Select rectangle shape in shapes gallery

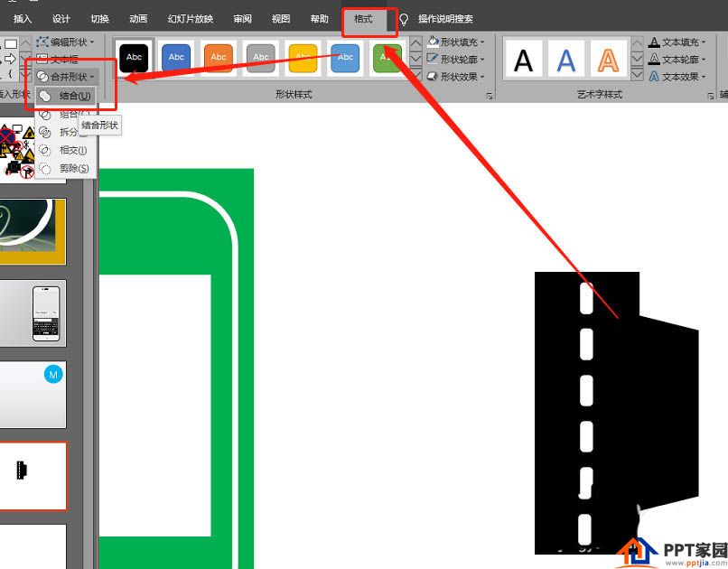coord(11,44)
